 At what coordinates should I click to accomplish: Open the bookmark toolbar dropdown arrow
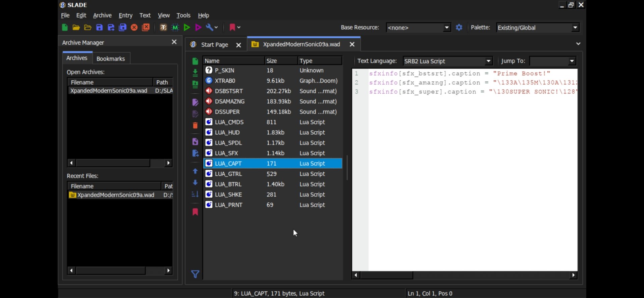point(239,28)
